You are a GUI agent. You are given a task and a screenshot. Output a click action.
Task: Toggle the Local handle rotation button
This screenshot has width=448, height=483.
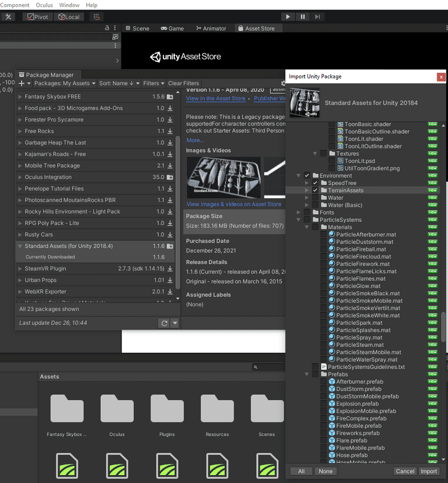click(69, 17)
